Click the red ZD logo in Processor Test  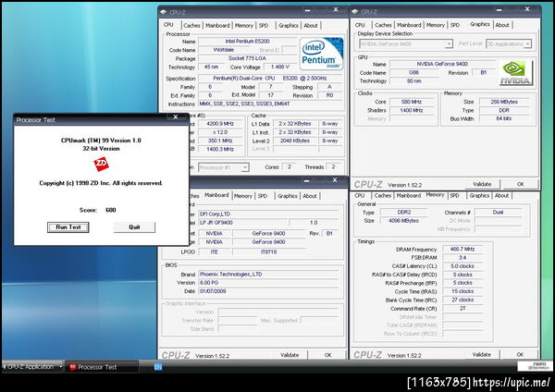click(101, 165)
